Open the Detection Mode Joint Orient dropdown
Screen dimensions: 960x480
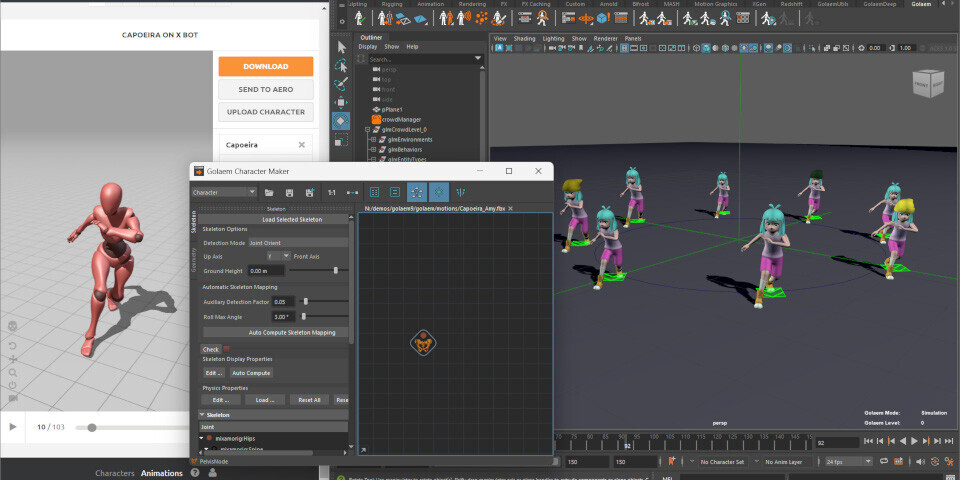coord(298,242)
